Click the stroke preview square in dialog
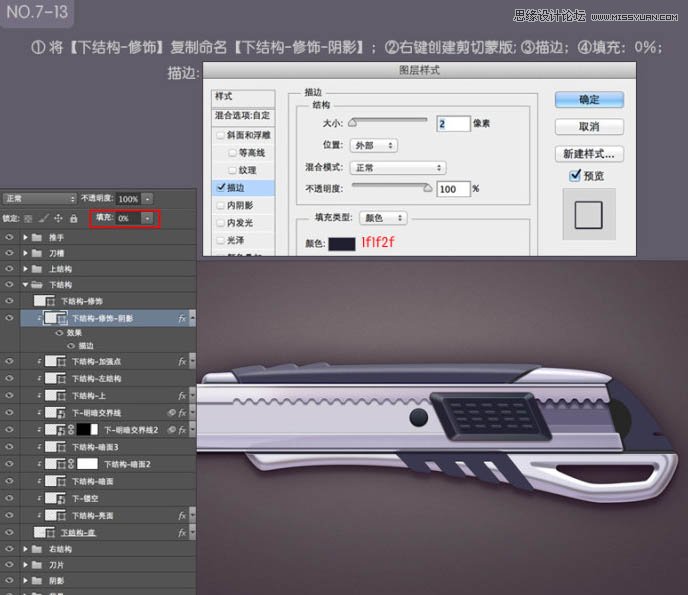Image resolution: width=688 pixels, height=595 pixels. coord(588,215)
